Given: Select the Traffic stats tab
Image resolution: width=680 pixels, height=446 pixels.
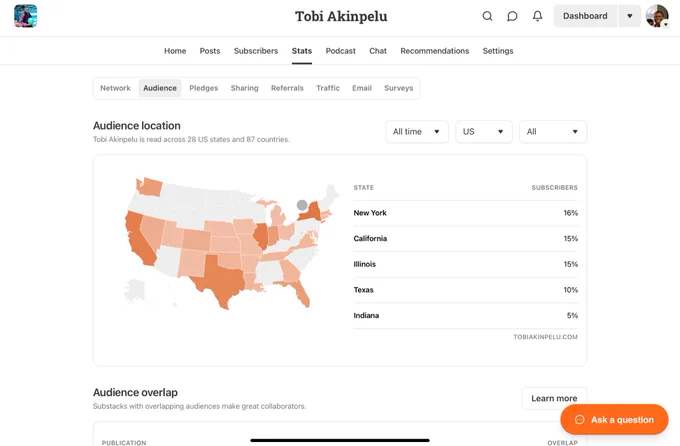Looking at the screenshot, I should pos(328,88).
